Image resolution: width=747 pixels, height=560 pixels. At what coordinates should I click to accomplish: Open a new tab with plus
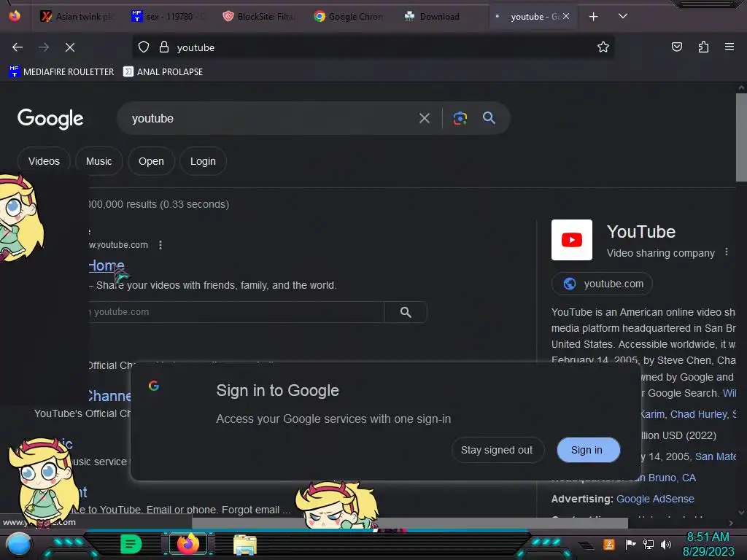point(593,17)
